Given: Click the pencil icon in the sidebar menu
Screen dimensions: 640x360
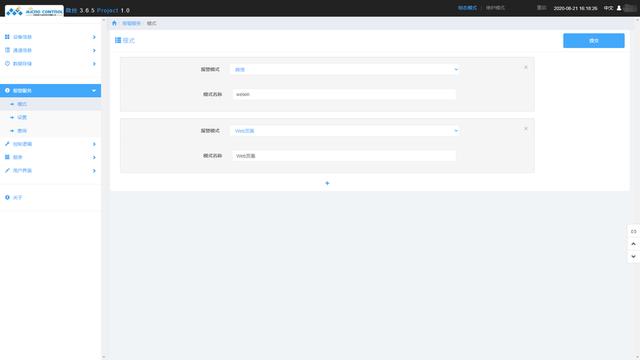Looking at the screenshot, I should 7,170.
